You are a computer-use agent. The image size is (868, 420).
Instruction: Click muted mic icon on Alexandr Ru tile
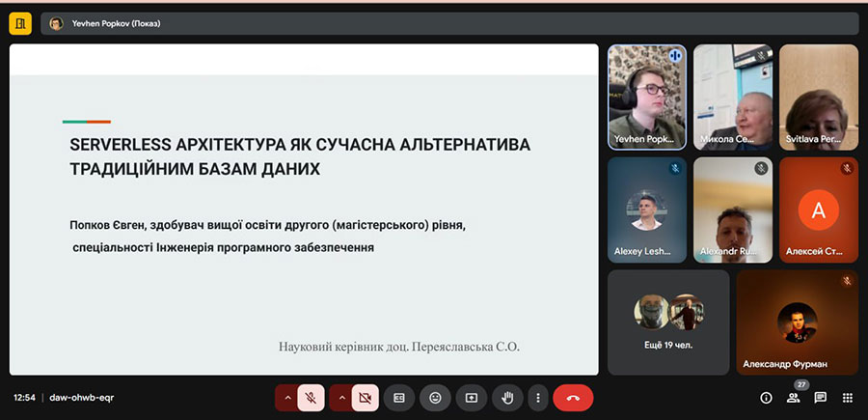(761, 168)
